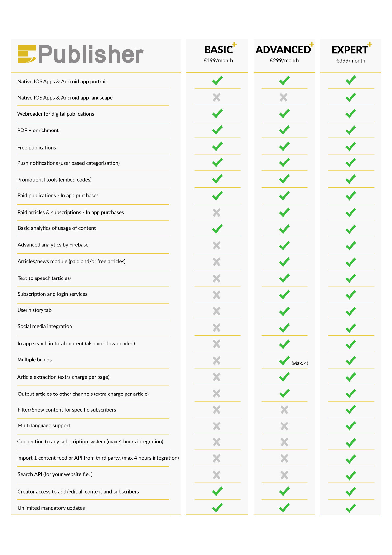This screenshot has width=392, height=555.
Task: Click Advanced cross for Search API row
Action: tap(284, 475)
